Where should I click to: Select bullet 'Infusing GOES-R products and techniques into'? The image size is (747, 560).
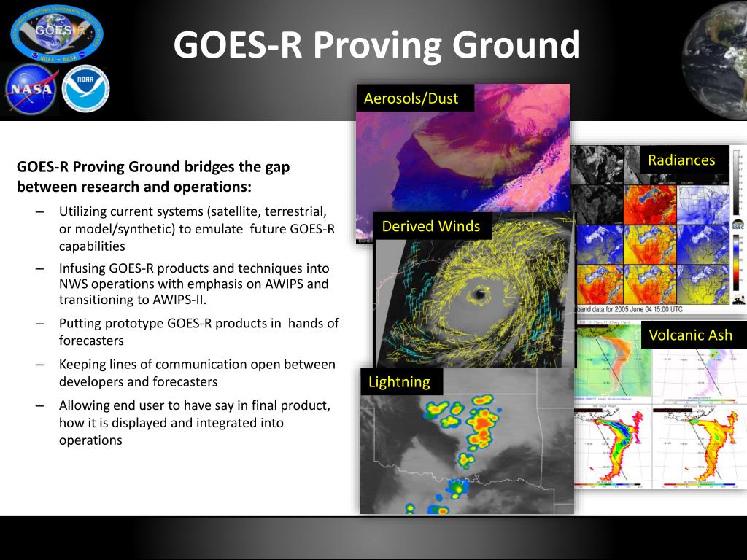[194, 268]
